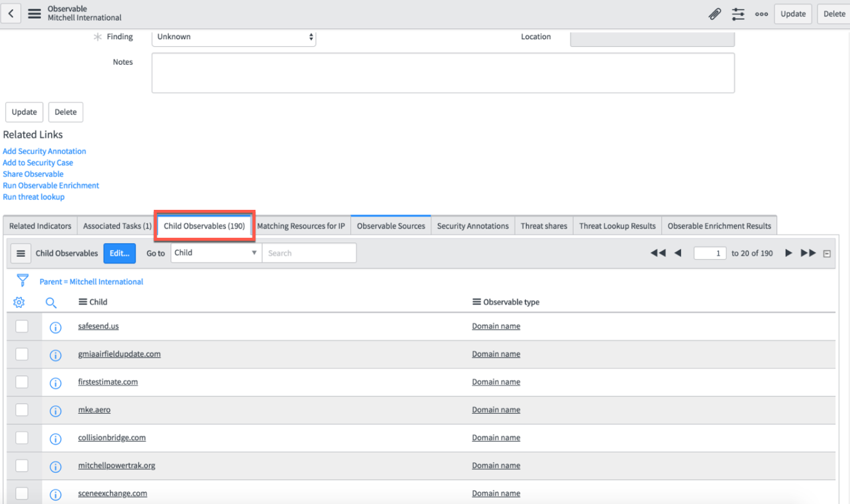Check the box for collisionbridge.com
850x504 pixels.
[x=22, y=437]
